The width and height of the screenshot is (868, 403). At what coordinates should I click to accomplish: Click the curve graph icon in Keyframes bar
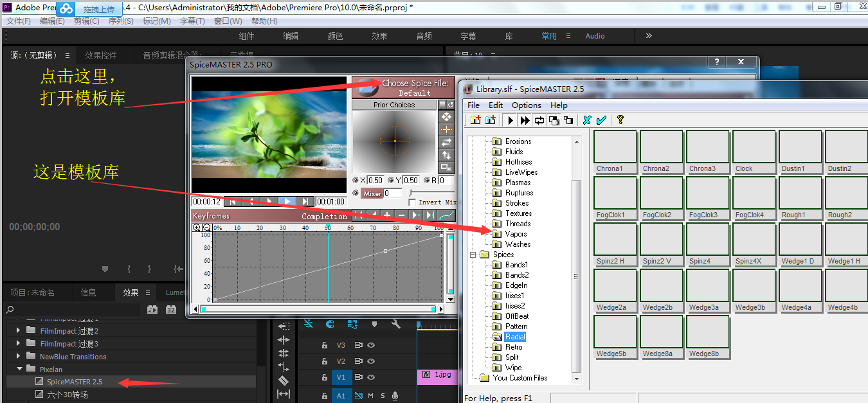pos(447,215)
